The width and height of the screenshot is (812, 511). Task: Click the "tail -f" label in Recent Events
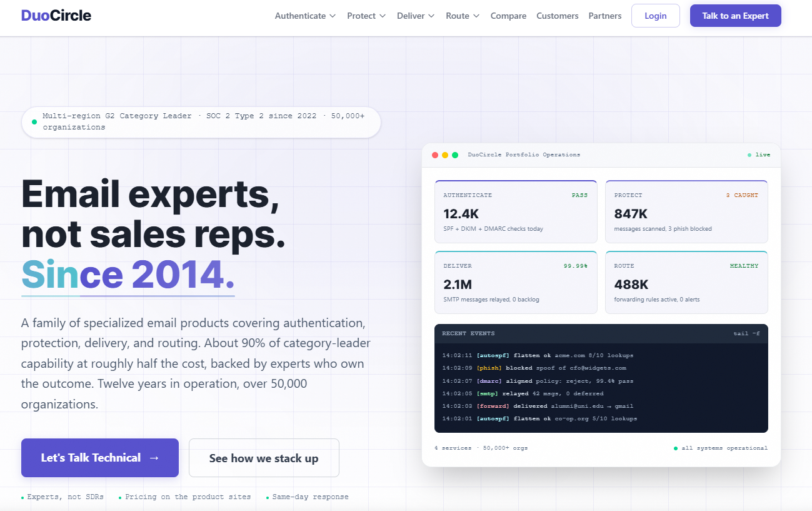click(x=747, y=333)
